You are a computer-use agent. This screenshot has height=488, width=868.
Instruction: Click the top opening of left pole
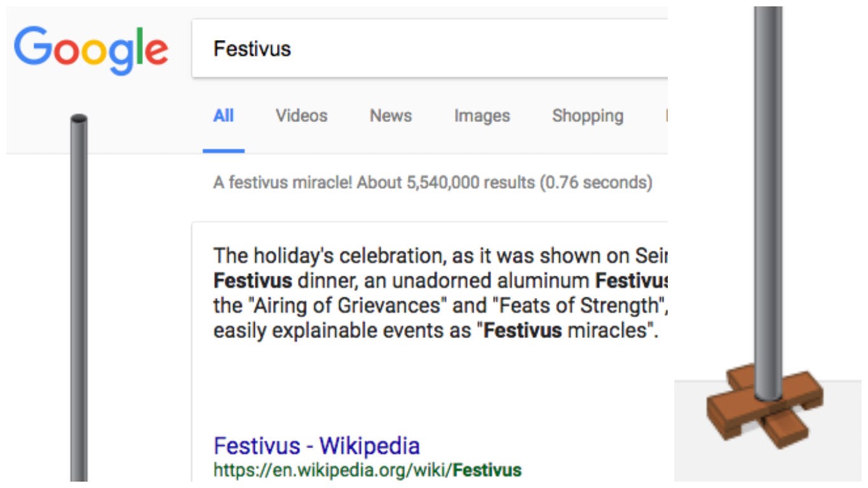79,119
